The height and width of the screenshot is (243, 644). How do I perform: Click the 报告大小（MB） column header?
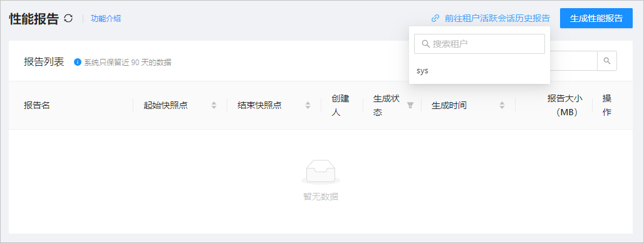566,105
